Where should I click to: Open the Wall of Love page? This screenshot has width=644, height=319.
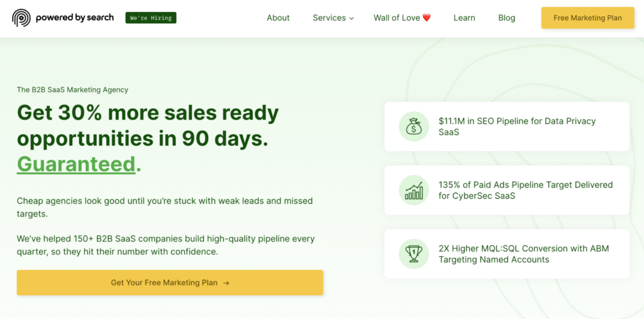coord(397,18)
